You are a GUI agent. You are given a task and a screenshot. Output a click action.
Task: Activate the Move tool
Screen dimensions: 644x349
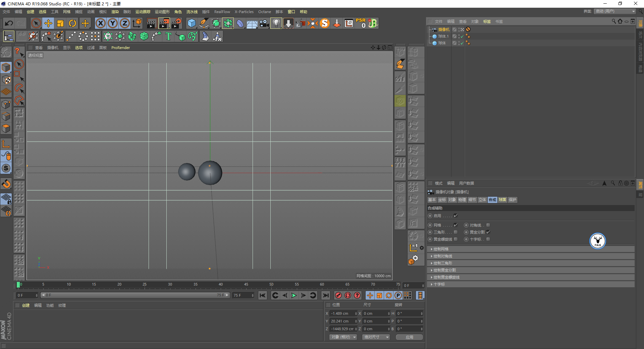click(x=48, y=23)
